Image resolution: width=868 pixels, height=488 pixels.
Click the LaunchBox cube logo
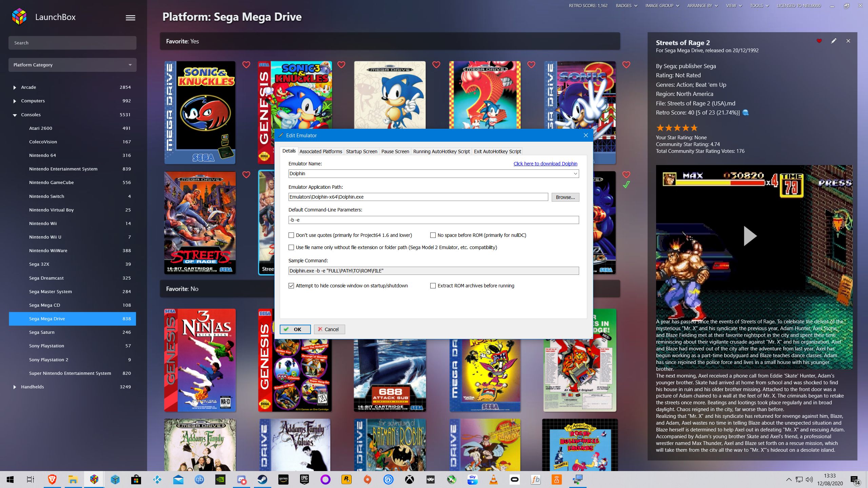19,17
